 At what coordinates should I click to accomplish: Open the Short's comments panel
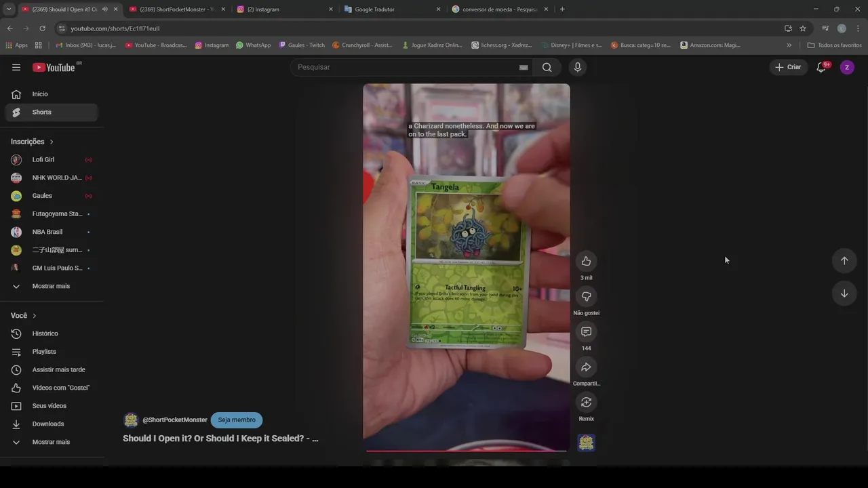[586, 332]
